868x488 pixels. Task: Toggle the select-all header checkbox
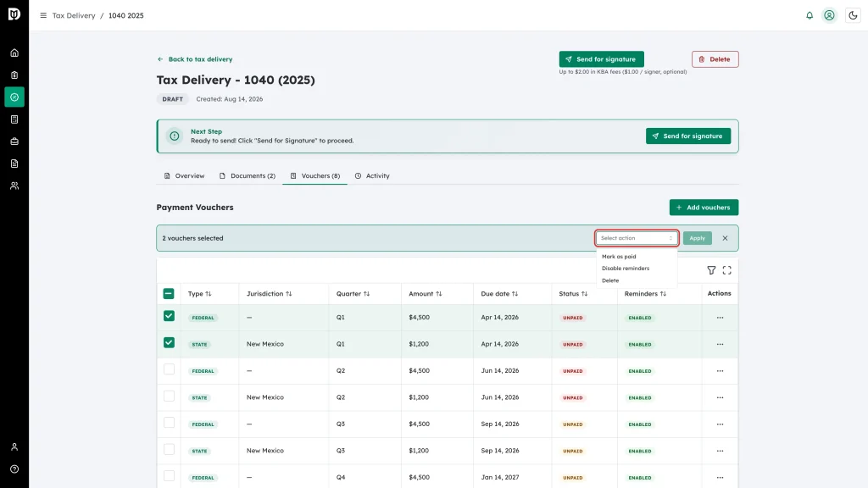(169, 294)
